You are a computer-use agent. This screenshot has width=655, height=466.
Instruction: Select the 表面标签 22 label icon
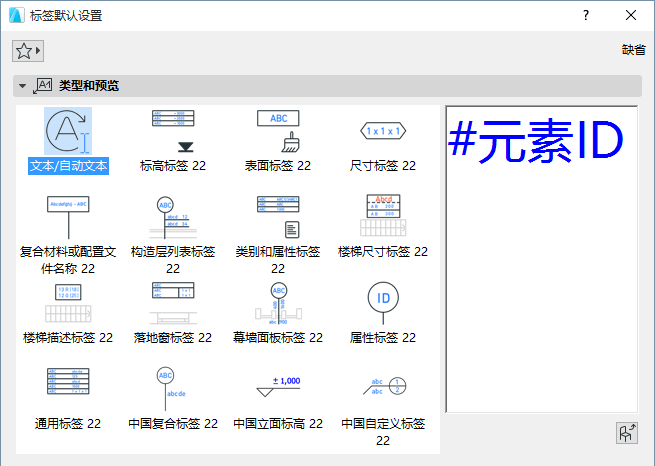pyautogui.click(x=278, y=131)
